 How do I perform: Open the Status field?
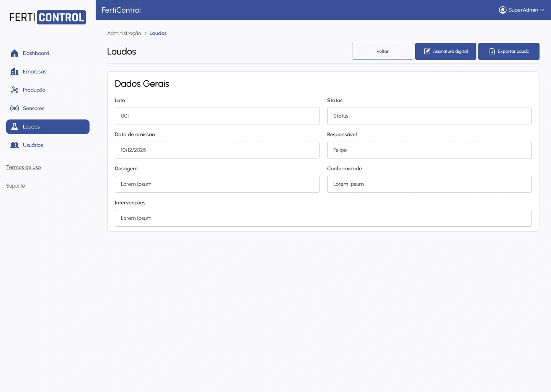point(429,116)
